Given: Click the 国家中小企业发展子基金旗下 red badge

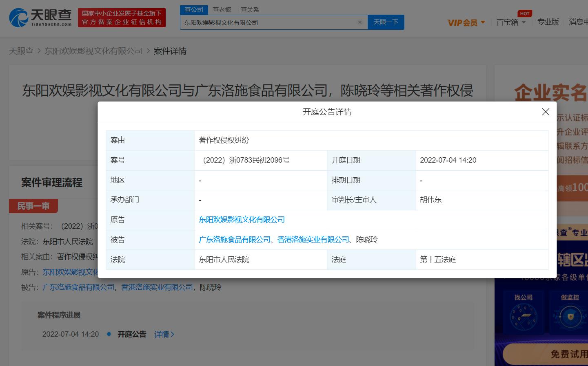Looking at the screenshot, I should click(121, 18).
